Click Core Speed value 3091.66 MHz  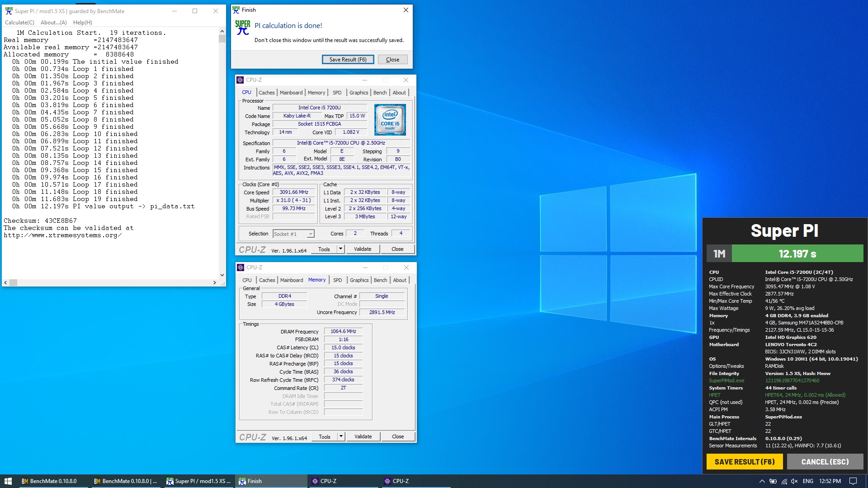(294, 192)
